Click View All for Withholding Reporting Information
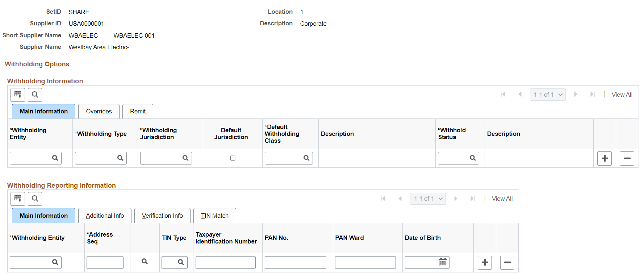Image resolution: width=644 pixels, height=275 pixels. click(502, 199)
